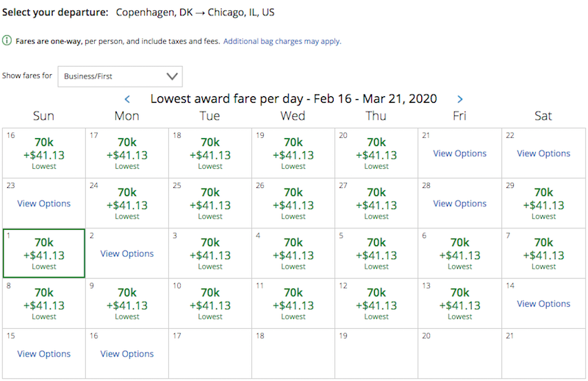Select View Options for Monday March 2
This screenshot has height=381, width=588.
point(127,254)
